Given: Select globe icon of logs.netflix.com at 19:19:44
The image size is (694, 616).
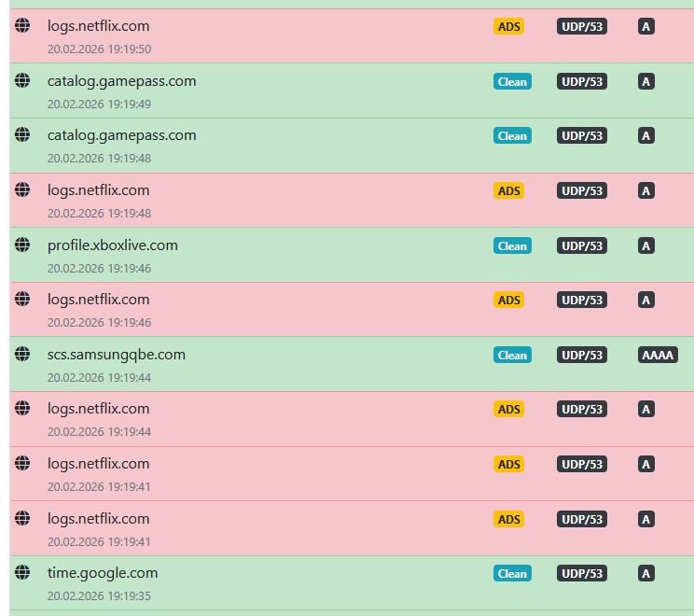Looking at the screenshot, I should (22, 408).
